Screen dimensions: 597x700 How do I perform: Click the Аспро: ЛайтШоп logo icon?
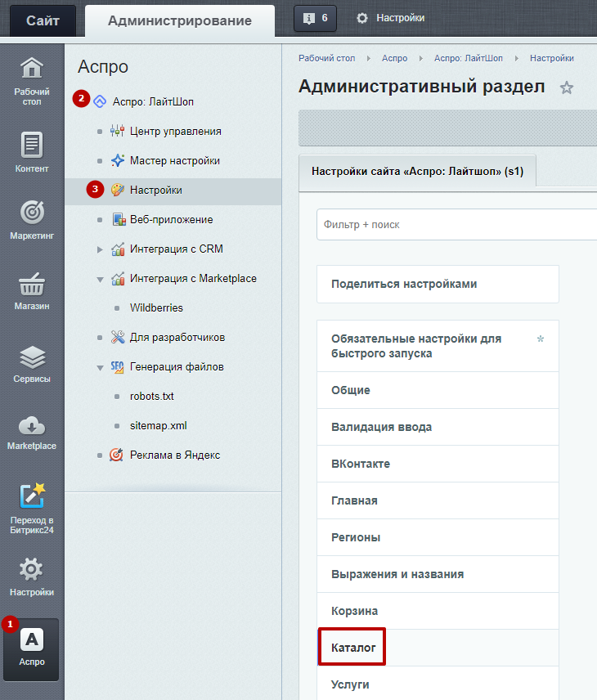pos(100,101)
